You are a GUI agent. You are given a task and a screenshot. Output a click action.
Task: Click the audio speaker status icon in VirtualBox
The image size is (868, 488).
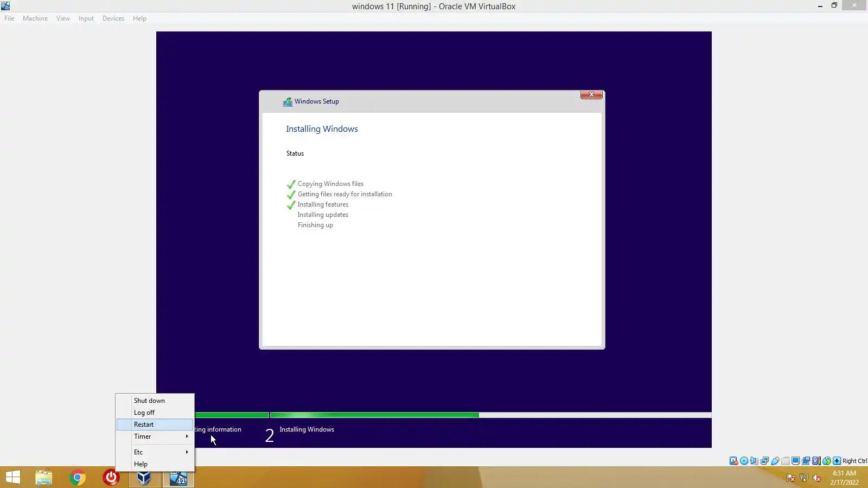tap(755, 461)
